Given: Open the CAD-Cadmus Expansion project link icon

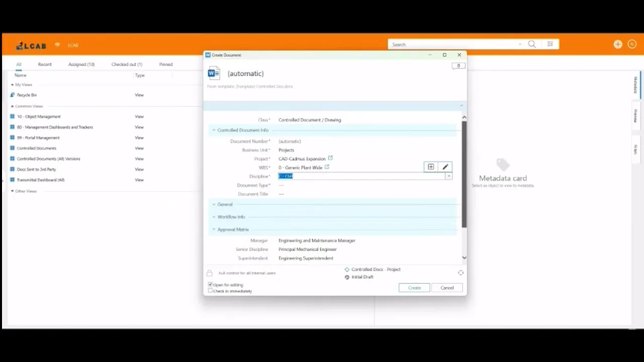Looking at the screenshot, I should [x=331, y=158].
